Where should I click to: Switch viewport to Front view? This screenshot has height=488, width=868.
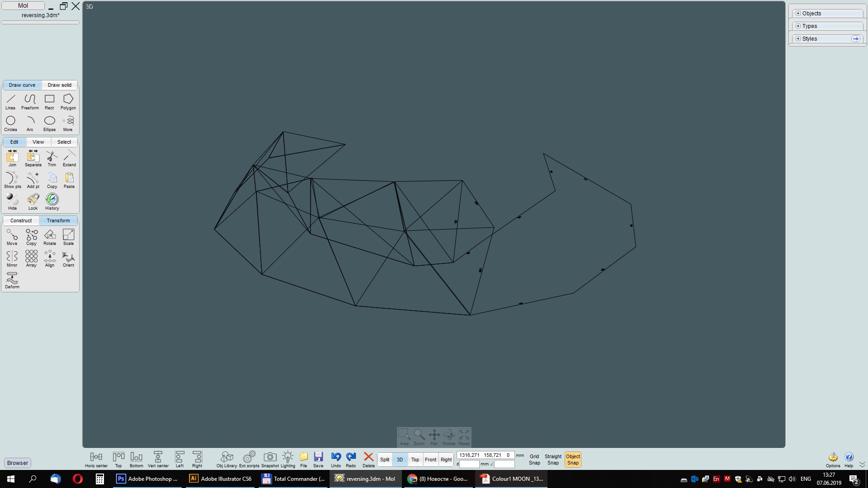pyautogui.click(x=430, y=460)
